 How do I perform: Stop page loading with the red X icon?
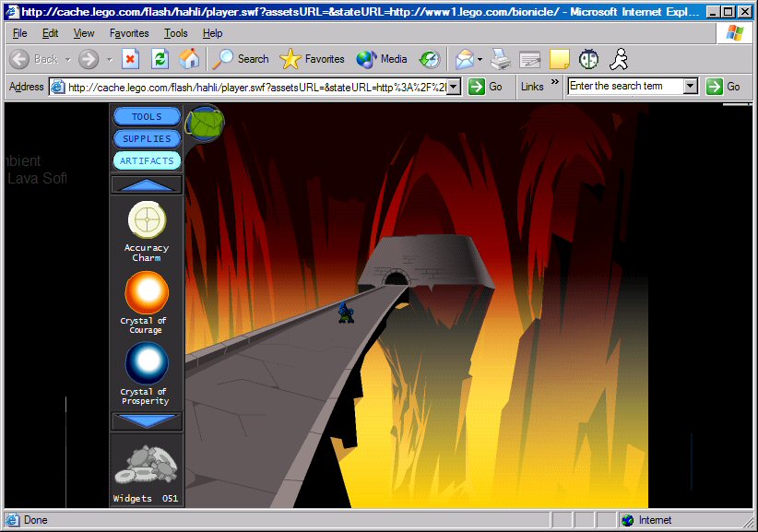point(130,59)
